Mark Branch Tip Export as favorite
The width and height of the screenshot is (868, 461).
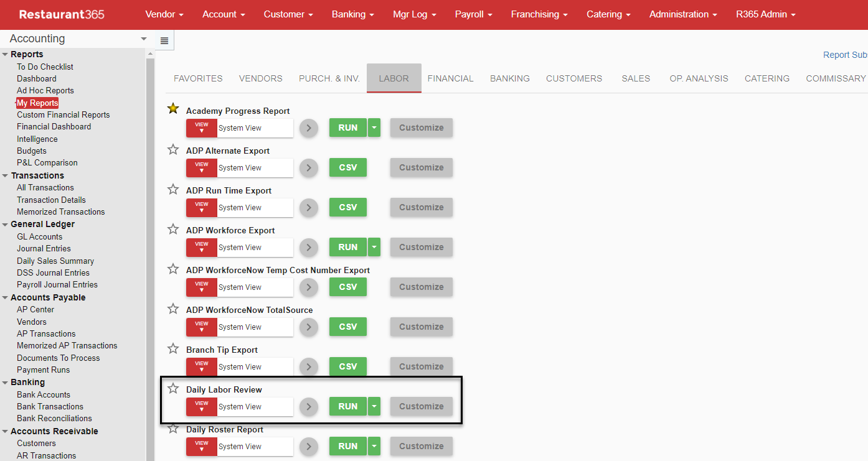click(x=173, y=348)
